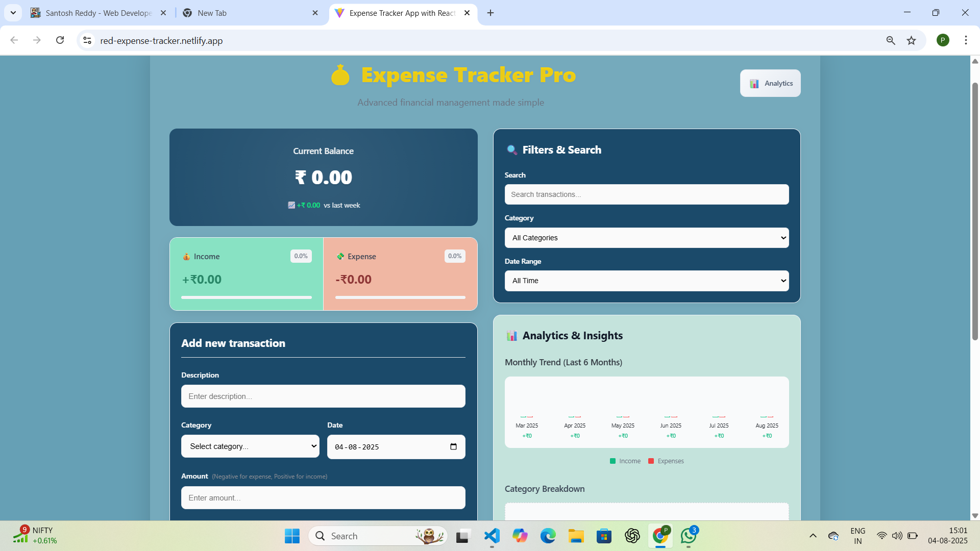Click the Enter description input field
Viewport: 980px width, 551px height.
pos(323,396)
